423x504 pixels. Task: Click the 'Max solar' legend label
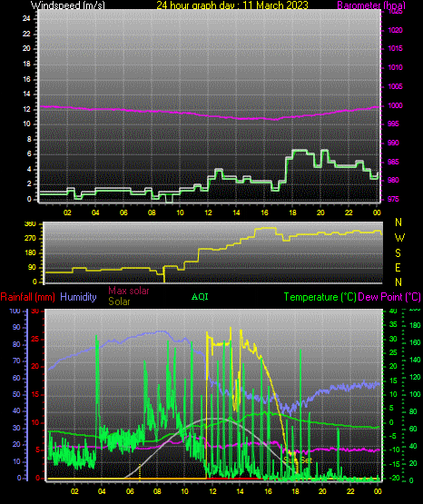pyautogui.click(x=129, y=291)
